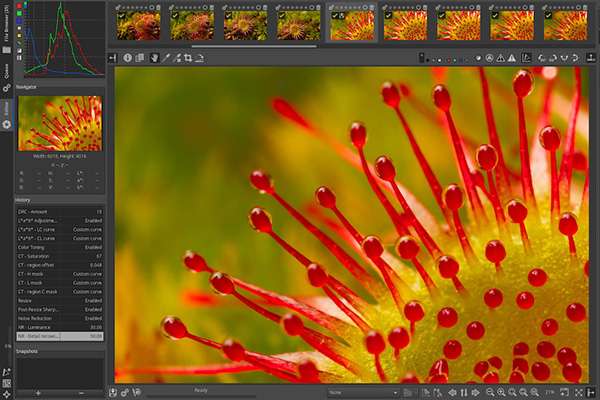Select the DRC - Amount history entry
600x400 pixels.
coord(60,212)
